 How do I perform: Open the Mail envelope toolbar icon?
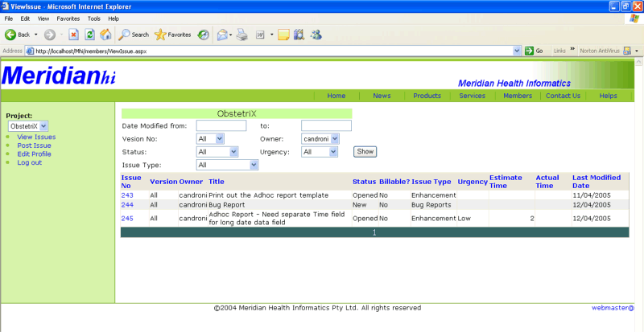pos(222,35)
